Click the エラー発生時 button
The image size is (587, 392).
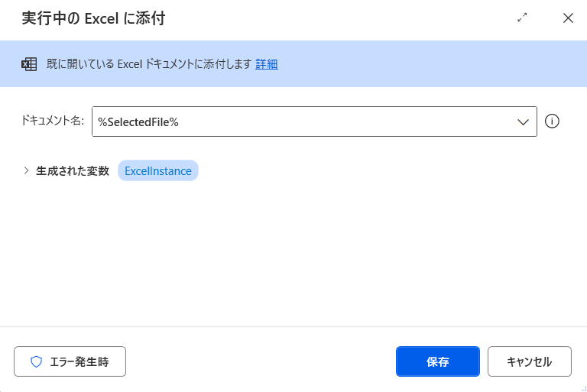[70, 361]
